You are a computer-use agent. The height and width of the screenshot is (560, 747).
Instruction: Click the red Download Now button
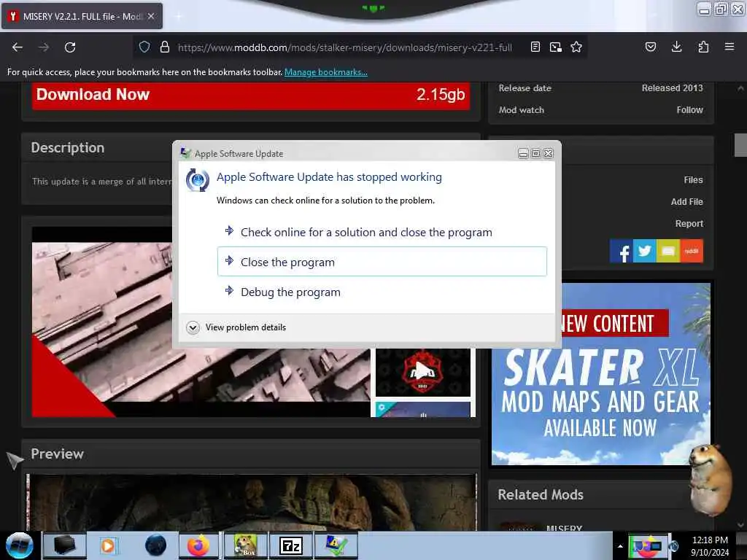click(251, 96)
